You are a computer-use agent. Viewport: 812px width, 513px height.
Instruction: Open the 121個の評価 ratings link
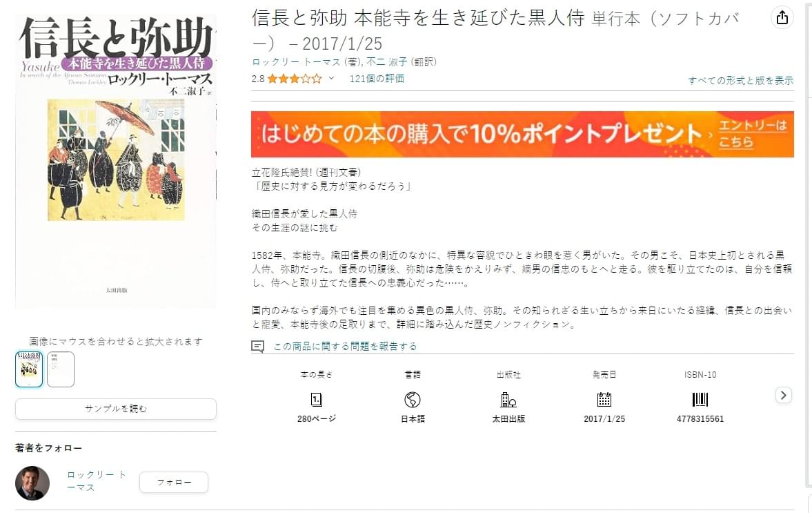[377, 78]
